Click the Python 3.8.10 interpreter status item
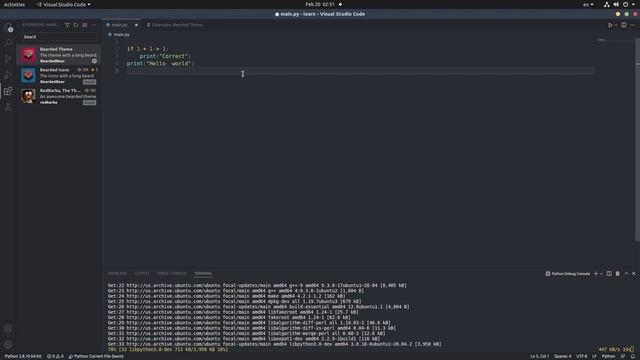This screenshot has height=360, width=640. click(23, 356)
